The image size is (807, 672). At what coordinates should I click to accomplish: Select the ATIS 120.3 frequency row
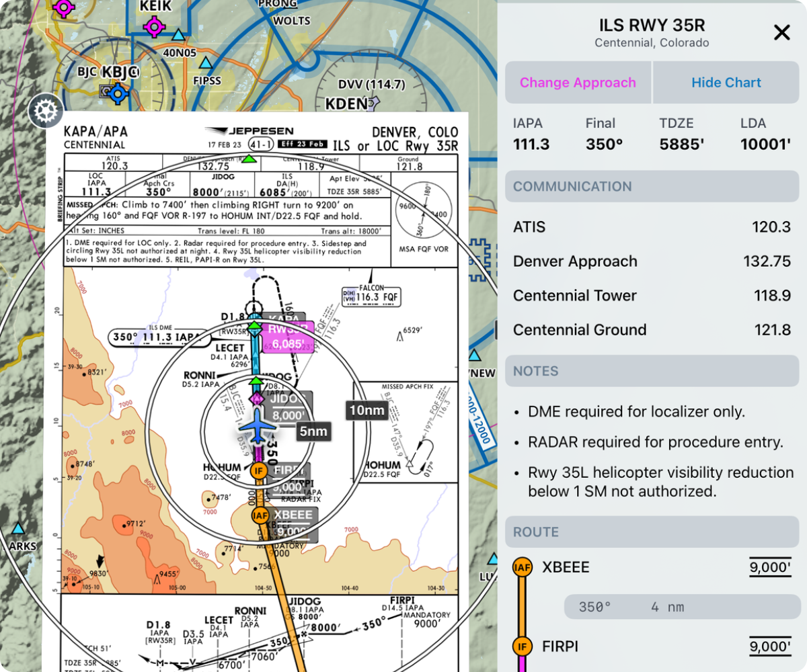click(652, 227)
